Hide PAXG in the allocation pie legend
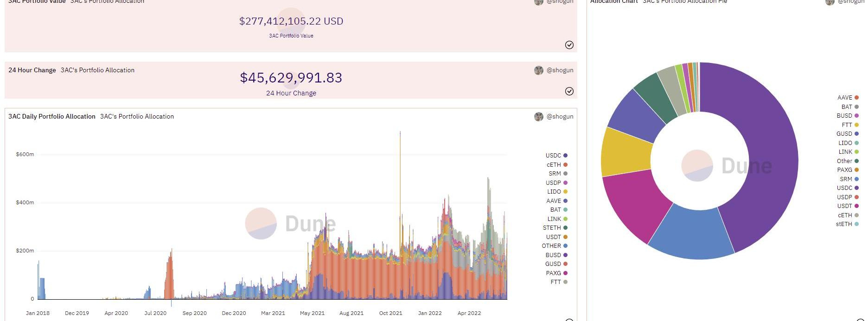This screenshot has width=868, height=321. (x=848, y=170)
